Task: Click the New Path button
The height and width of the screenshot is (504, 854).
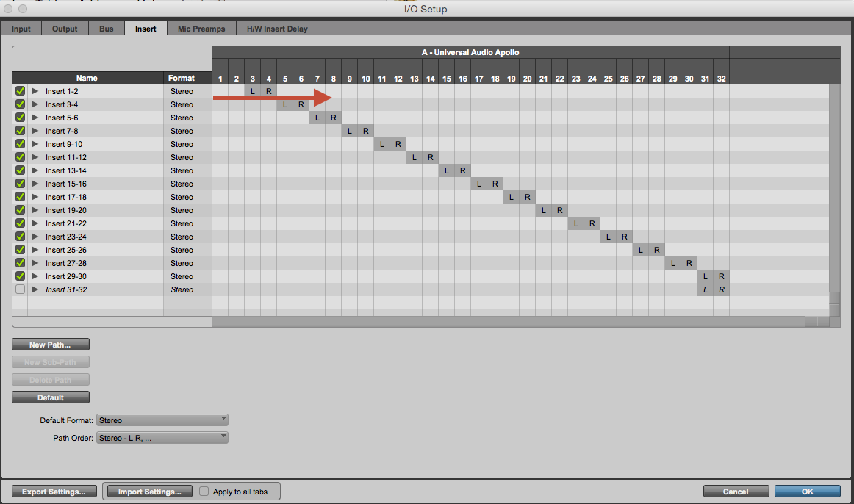Action: coord(50,344)
